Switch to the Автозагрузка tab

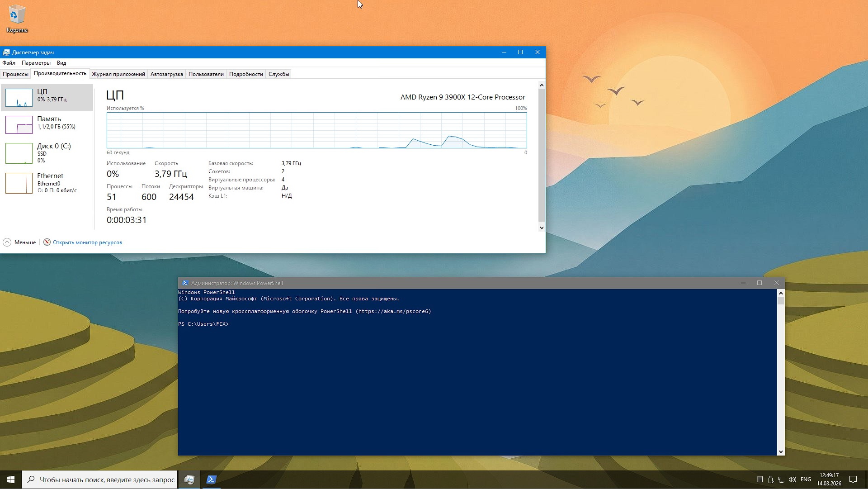[166, 74]
